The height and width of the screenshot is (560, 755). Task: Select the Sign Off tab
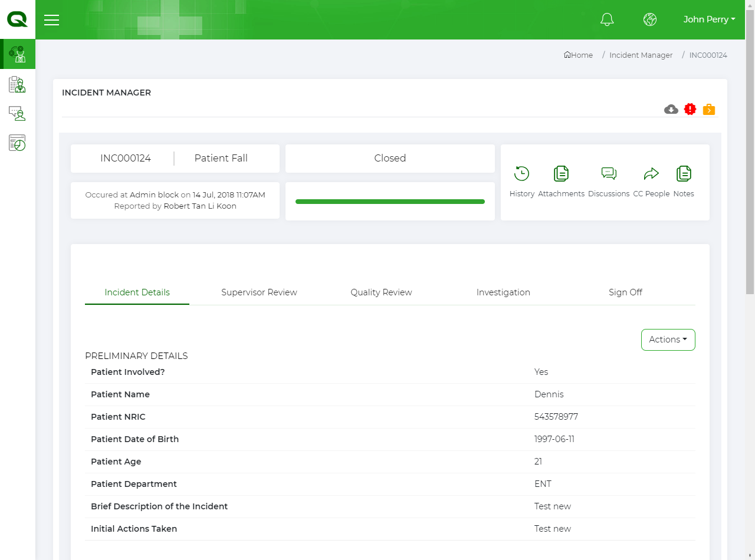point(625,292)
